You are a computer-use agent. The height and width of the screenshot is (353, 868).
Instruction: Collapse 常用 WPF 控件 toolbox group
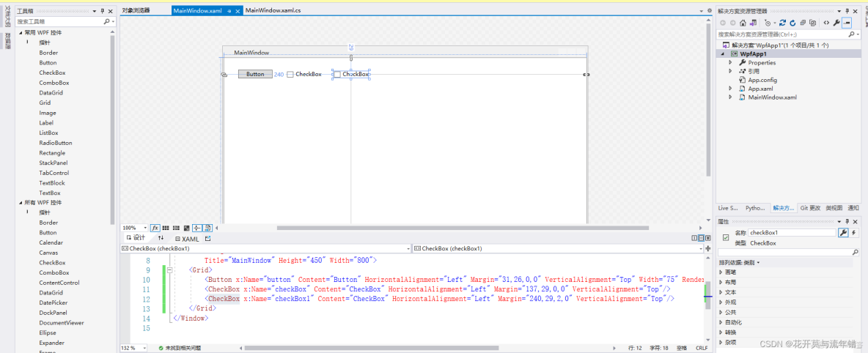pos(21,33)
